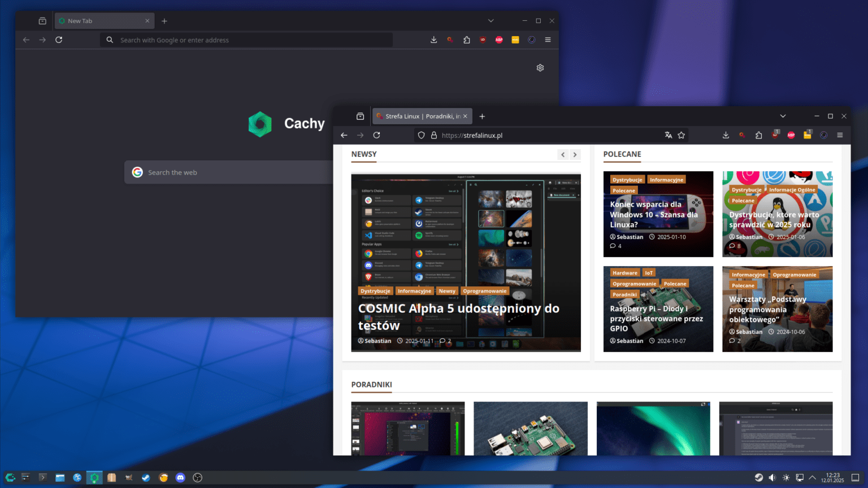This screenshot has width=868, height=488.
Task: Click the translate page icon in address bar
Action: point(669,135)
